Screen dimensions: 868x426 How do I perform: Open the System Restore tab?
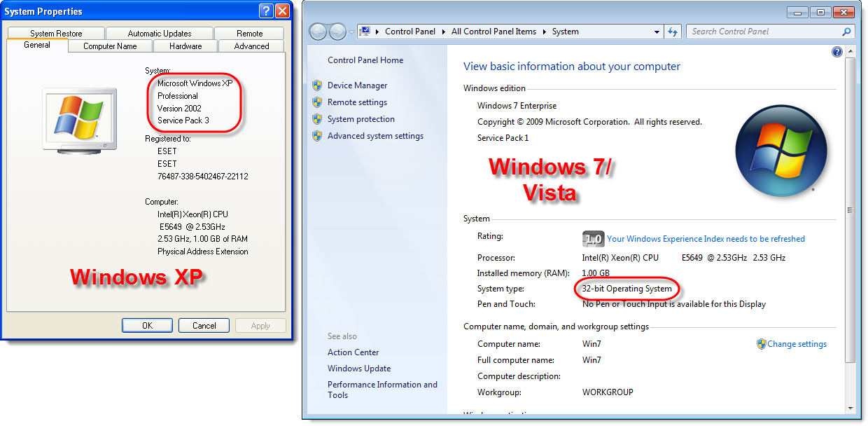tap(56, 33)
